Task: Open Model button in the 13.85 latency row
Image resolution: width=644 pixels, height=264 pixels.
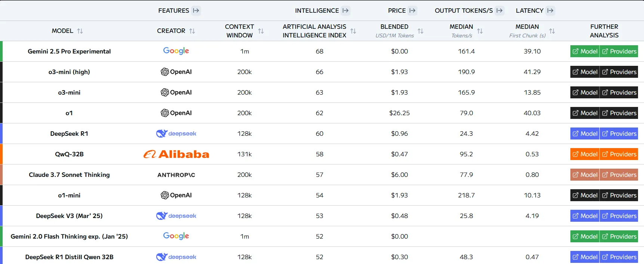Action: tap(585, 92)
